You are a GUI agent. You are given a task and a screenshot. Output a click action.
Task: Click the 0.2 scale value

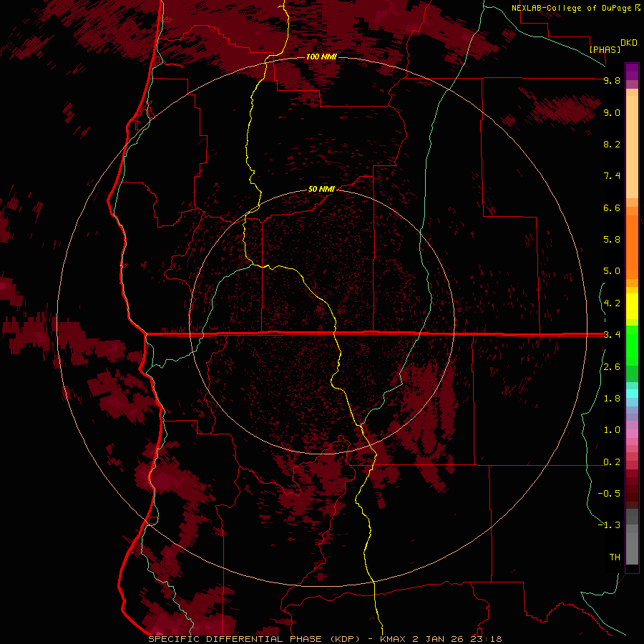point(612,462)
